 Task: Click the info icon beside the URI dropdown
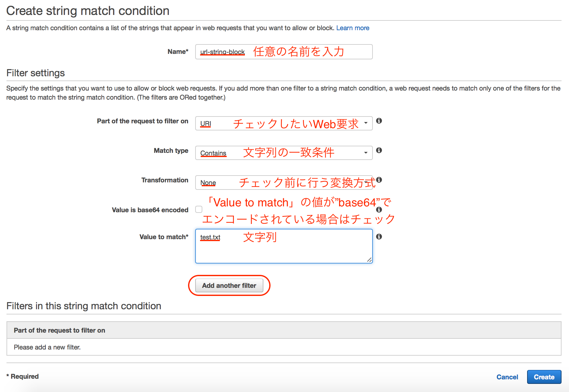pyautogui.click(x=379, y=121)
